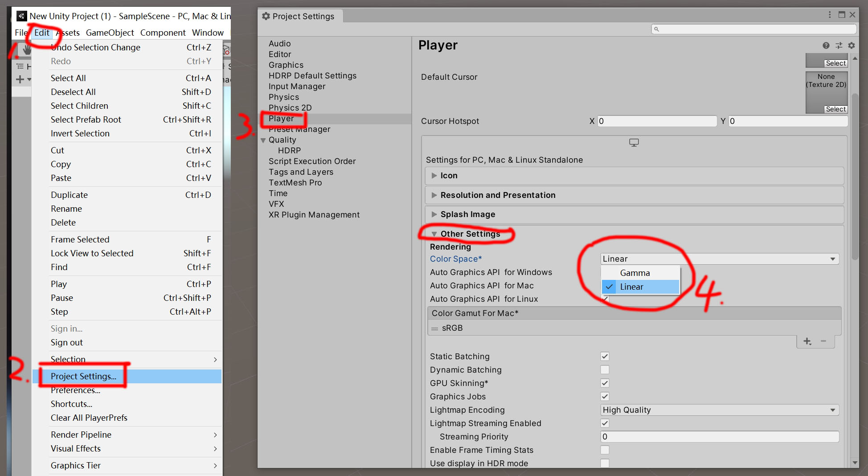The image size is (868, 476).
Task: Click the help icon in Player header
Action: tap(826, 45)
